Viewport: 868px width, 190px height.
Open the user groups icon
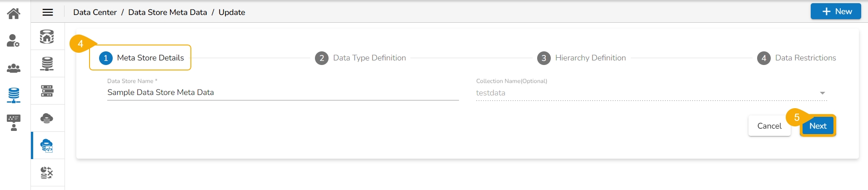14,68
